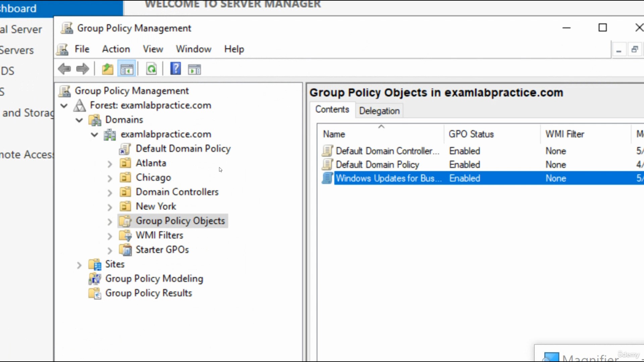Click the Domains folder icon
This screenshot has width=644, height=362.
point(95,120)
